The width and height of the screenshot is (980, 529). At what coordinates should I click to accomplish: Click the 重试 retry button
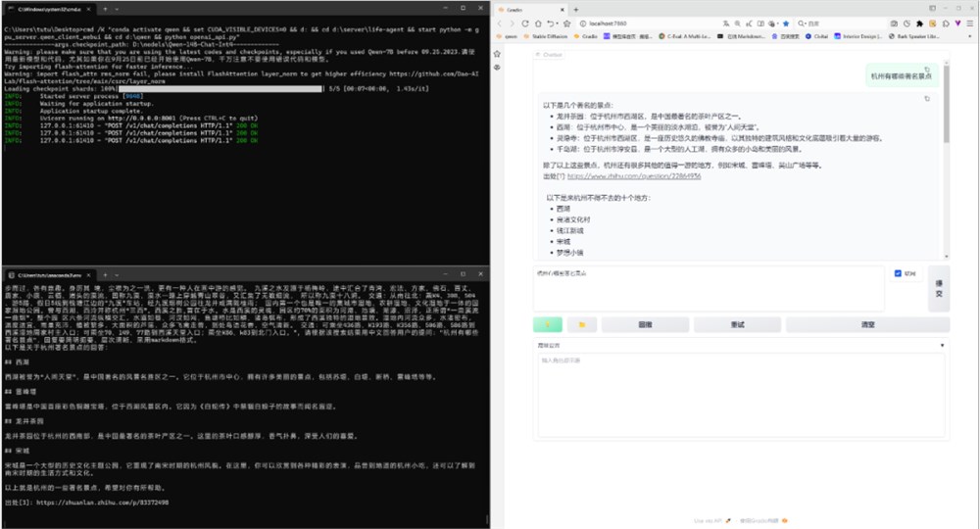click(x=738, y=325)
